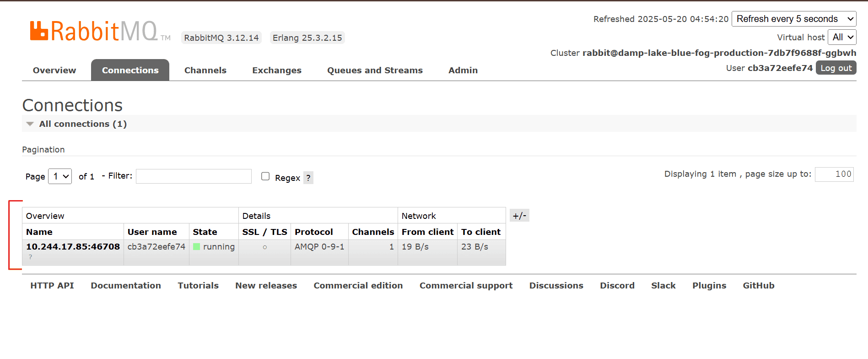The image size is (868, 359).
Task: Click the SSL/TLS circle indicator in row
Action: (x=264, y=247)
